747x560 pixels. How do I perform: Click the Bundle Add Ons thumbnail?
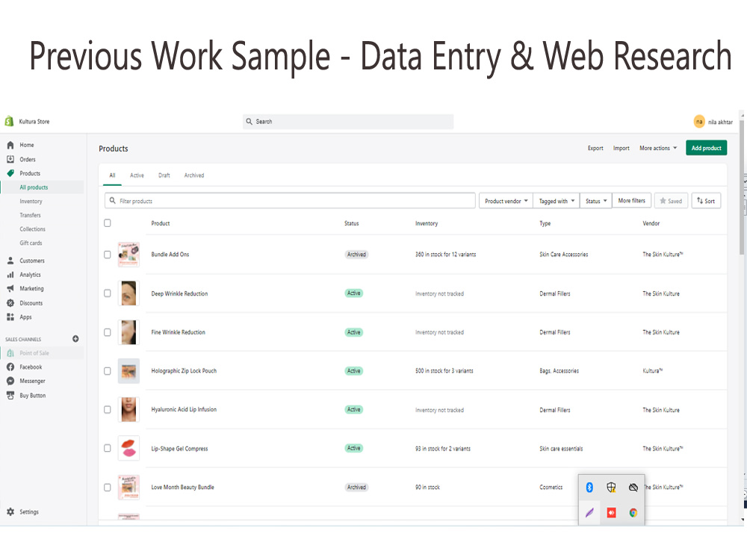pos(128,255)
